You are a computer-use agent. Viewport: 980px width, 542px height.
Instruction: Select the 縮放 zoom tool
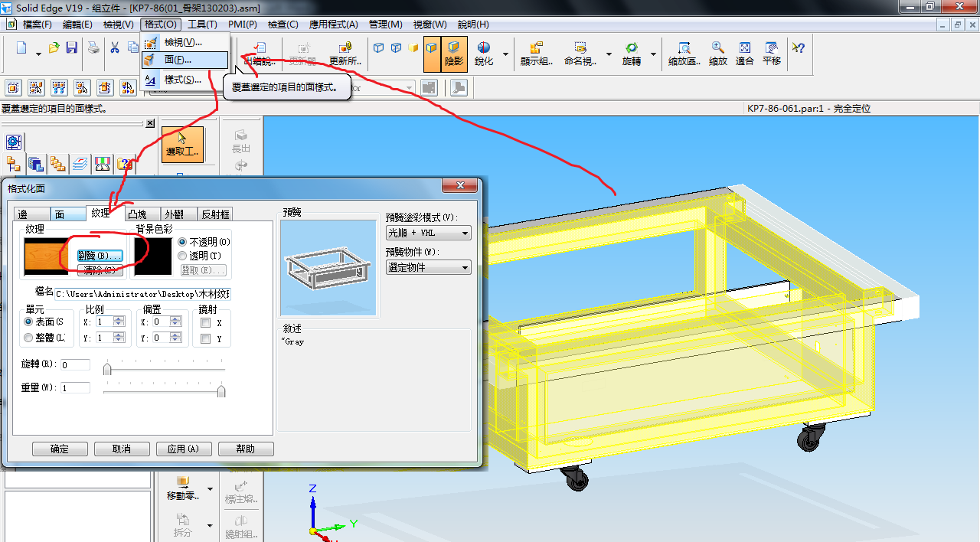tap(718, 54)
